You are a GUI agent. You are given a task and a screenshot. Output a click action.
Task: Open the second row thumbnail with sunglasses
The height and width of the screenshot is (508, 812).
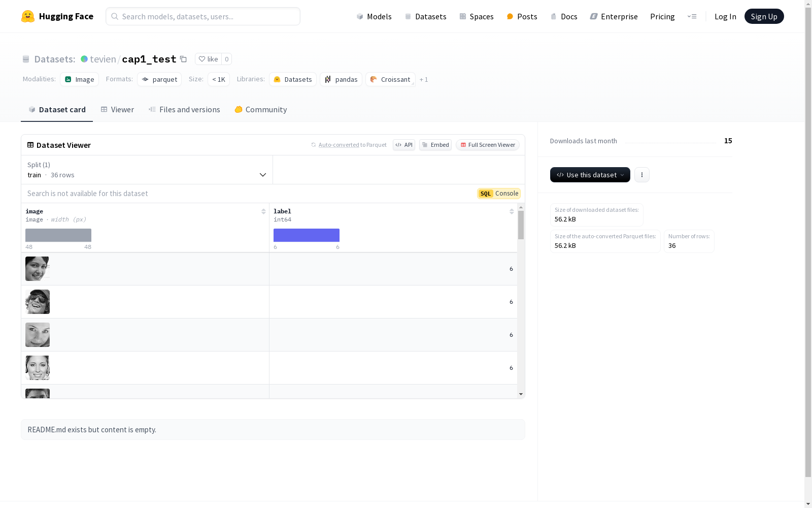pos(38,302)
